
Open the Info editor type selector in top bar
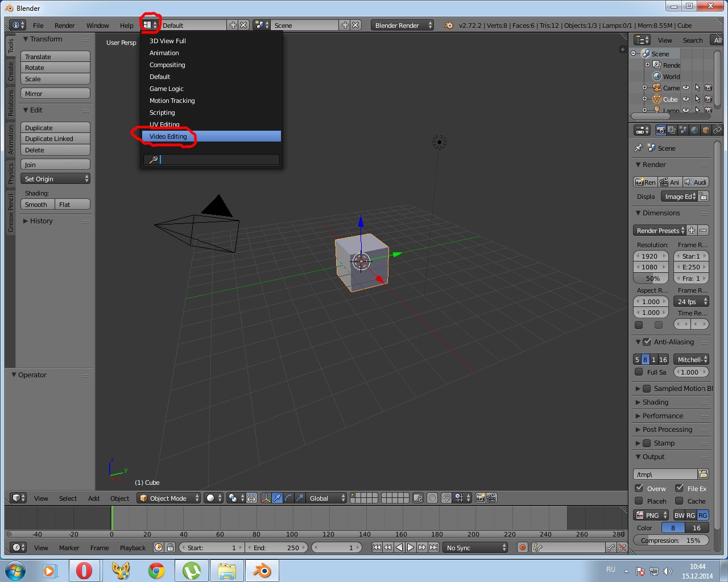click(x=18, y=25)
